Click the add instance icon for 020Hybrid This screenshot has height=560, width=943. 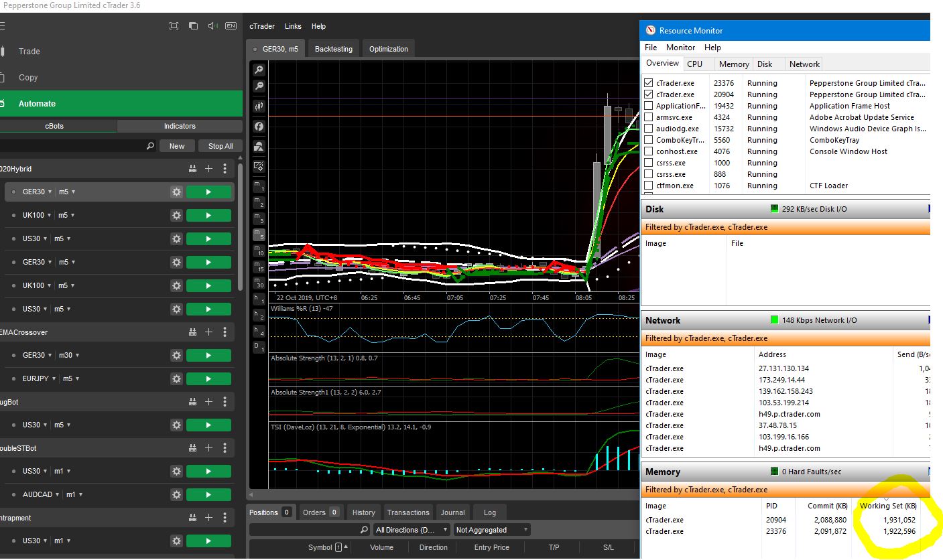point(208,169)
